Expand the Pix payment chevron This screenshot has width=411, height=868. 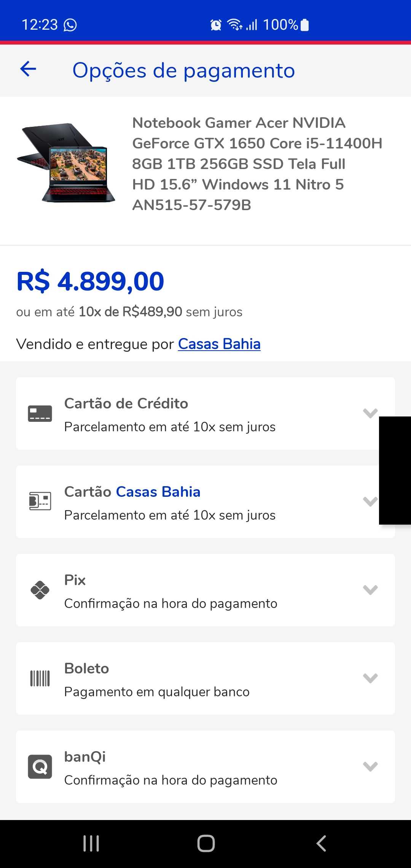pyautogui.click(x=370, y=590)
